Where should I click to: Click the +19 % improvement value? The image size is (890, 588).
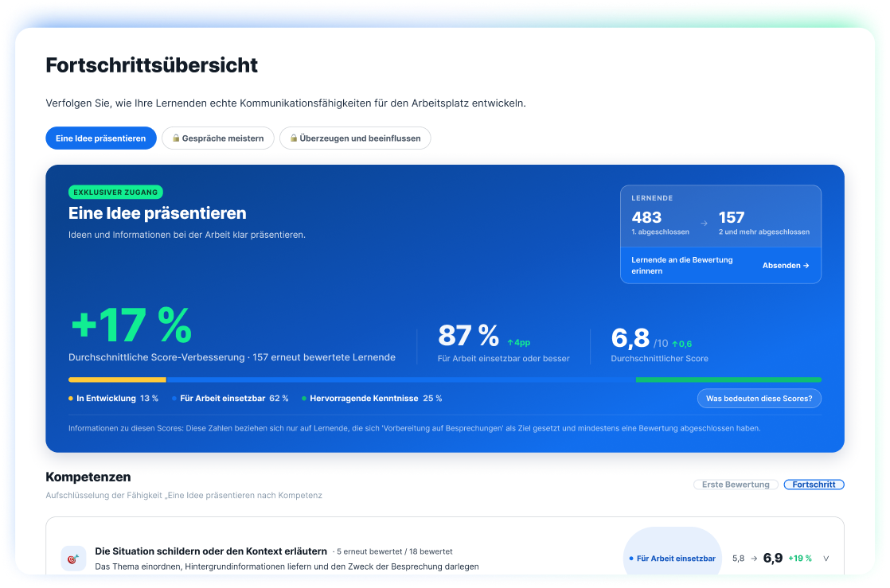(800, 559)
